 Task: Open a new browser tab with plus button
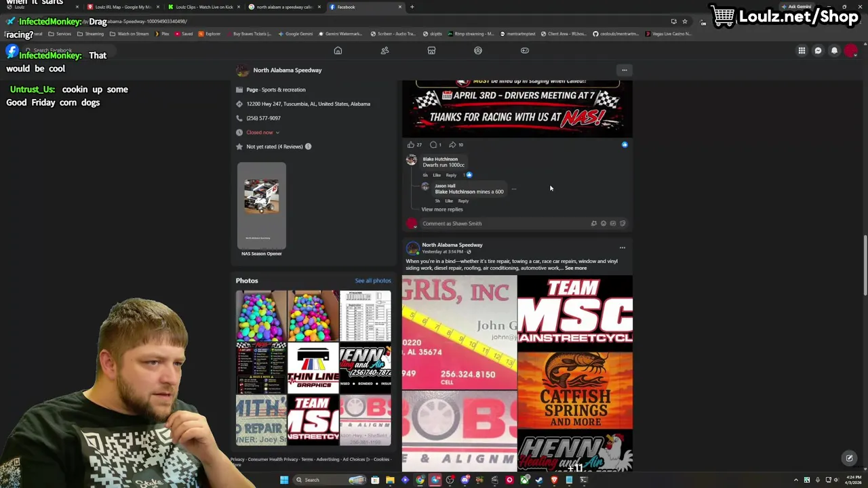(412, 7)
